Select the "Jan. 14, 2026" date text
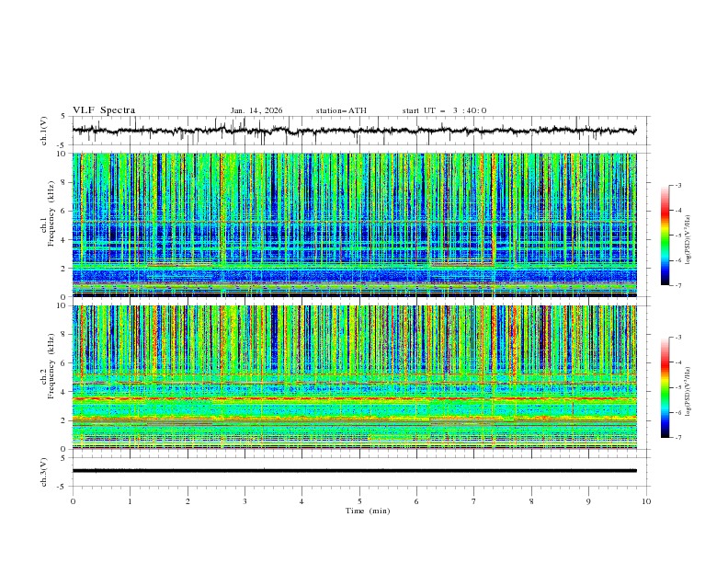The height and width of the screenshot is (563, 728). coord(256,110)
